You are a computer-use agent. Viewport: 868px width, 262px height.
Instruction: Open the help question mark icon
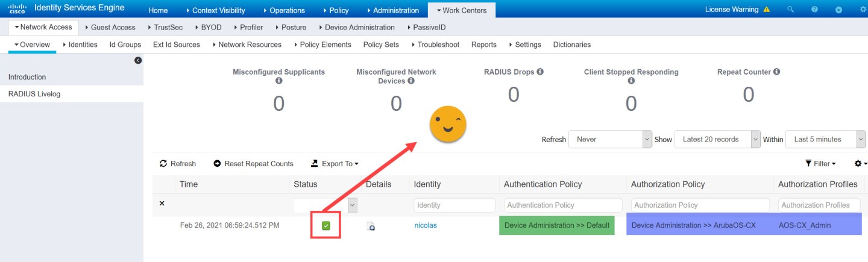(814, 10)
